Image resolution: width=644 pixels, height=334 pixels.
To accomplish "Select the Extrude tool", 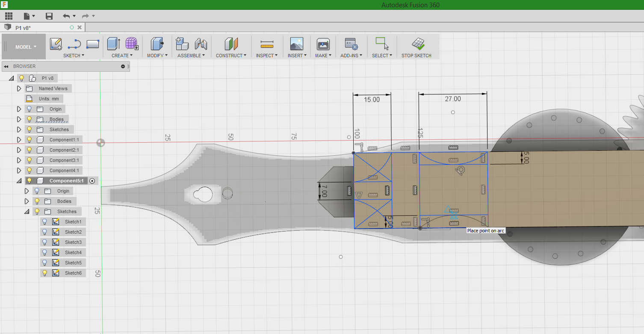I will coord(113,44).
